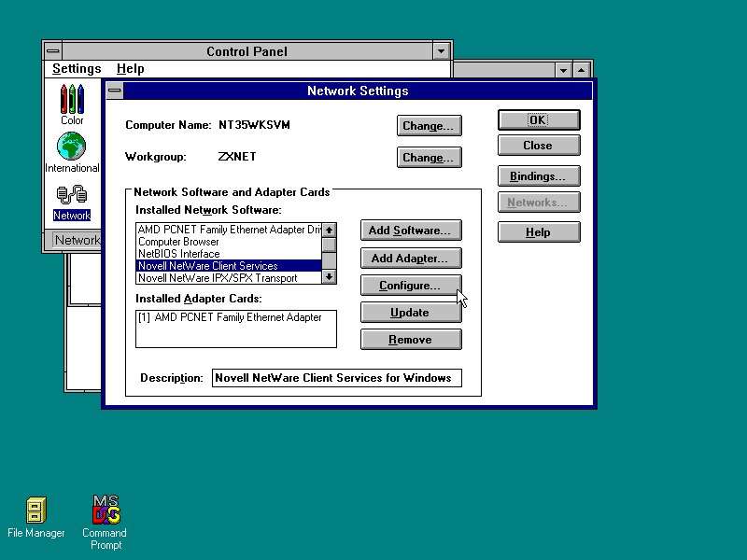
Task: Click the software list scrollbar thumb
Action: click(330, 245)
